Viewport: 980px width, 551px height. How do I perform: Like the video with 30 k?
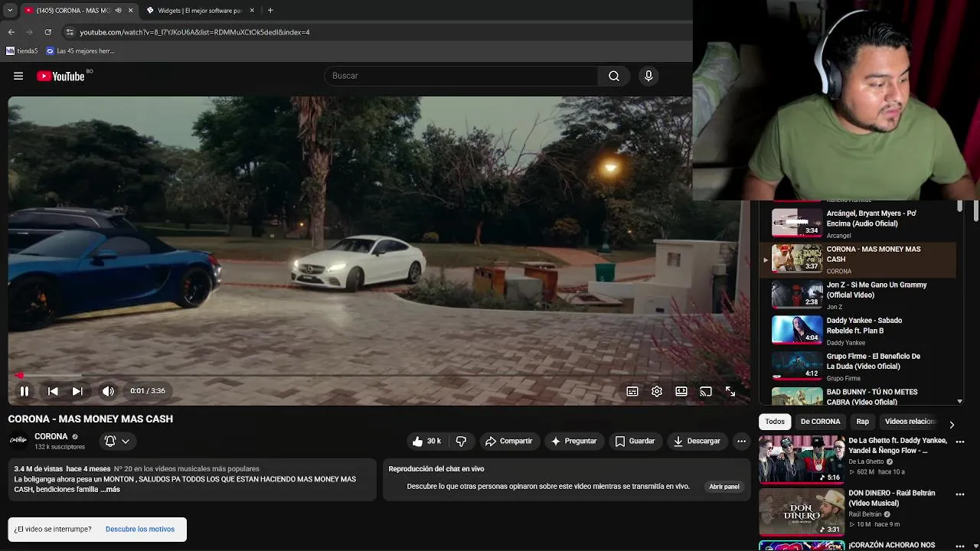pyautogui.click(x=426, y=441)
